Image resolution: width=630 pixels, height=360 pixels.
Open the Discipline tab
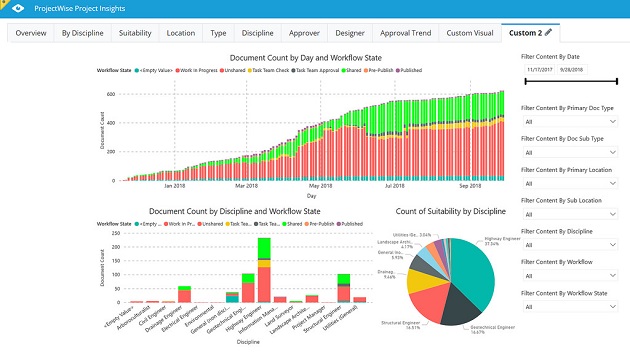pyautogui.click(x=258, y=33)
